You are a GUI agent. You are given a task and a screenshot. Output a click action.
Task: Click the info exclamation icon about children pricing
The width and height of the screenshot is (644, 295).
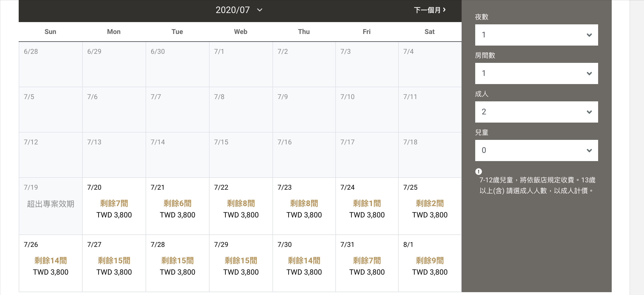[x=478, y=171]
